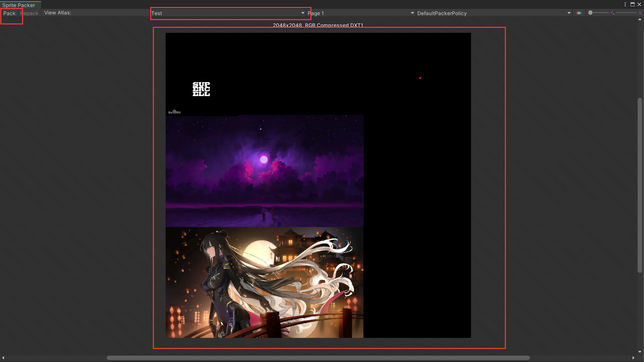Select the packed atlas preview image
The width and height of the screenshot is (644, 362).
click(x=318, y=185)
